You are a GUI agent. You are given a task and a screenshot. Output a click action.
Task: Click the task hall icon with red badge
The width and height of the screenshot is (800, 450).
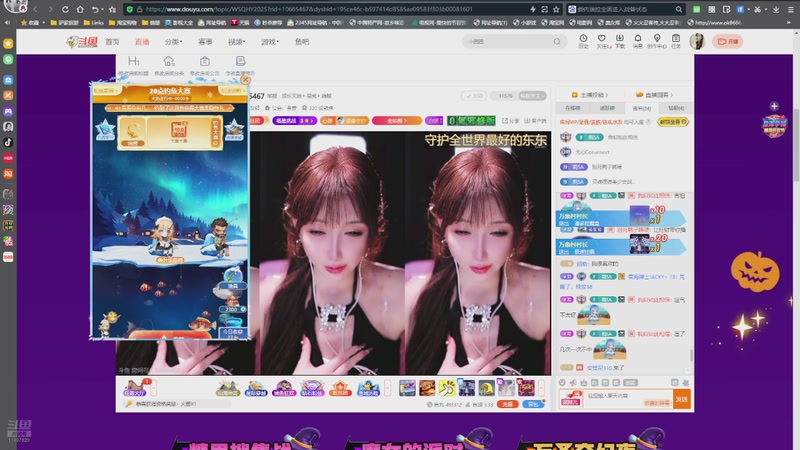click(136, 388)
